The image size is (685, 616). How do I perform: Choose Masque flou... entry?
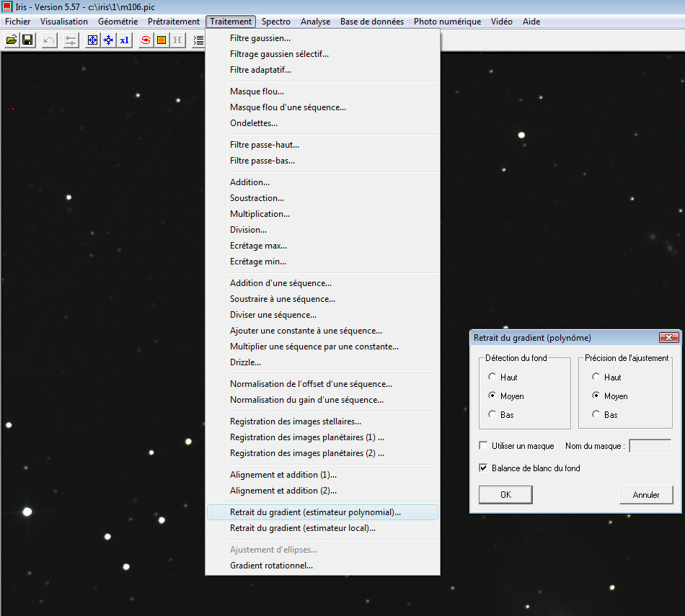click(x=322, y=91)
